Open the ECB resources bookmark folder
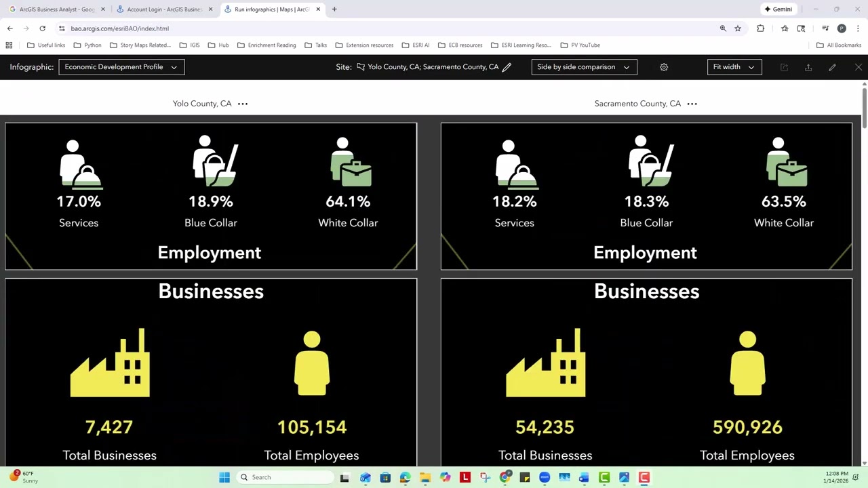The image size is (868, 488). click(x=460, y=45)
